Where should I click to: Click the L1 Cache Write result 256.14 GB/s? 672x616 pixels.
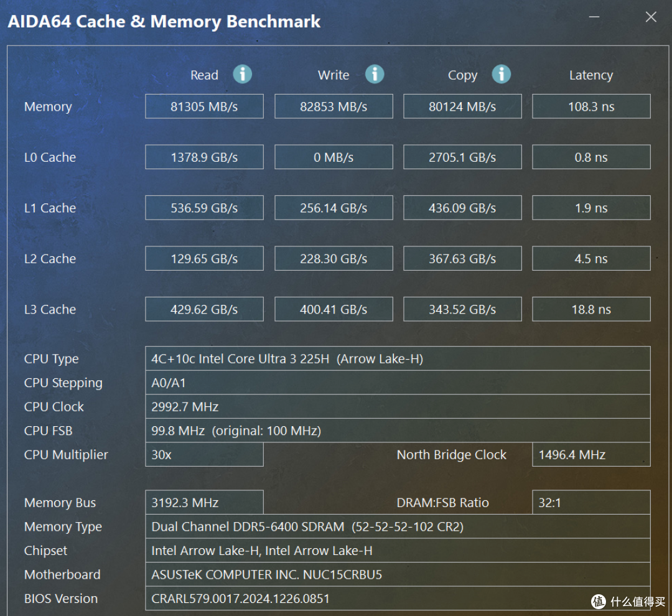point(334,208)
